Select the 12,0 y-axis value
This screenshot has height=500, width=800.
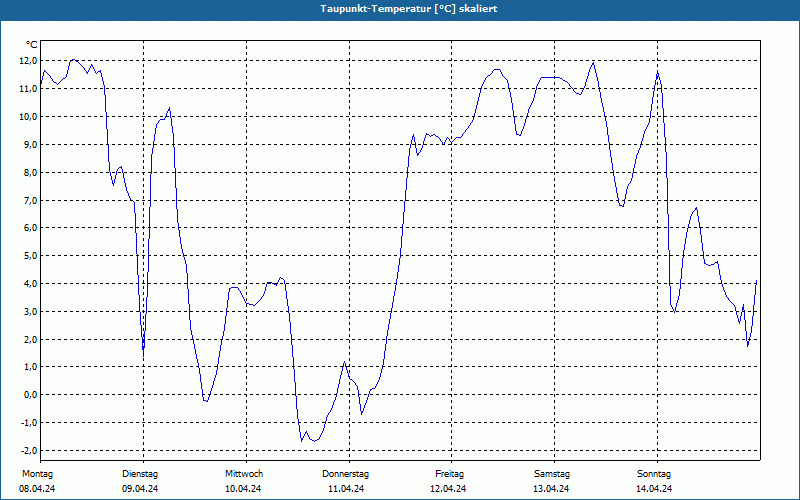tap(28, 61)
